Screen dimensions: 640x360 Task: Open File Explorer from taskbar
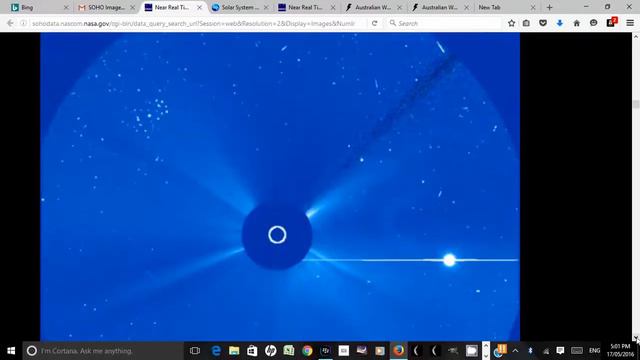pos(234,351)
